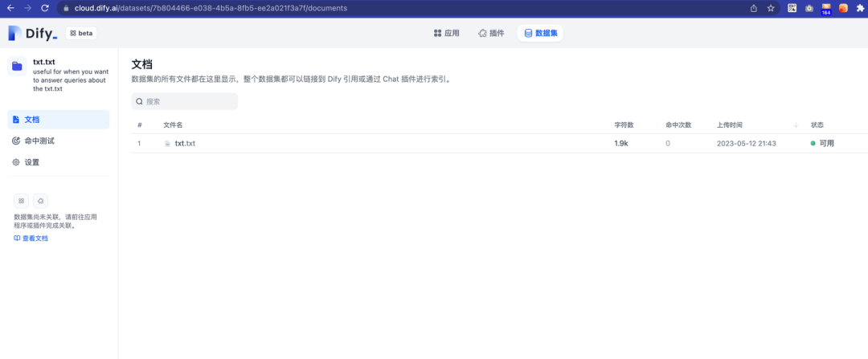This screenshot has width=868, height=359.
Task: Click the browser back arrow
Action: tap(10, 8)
